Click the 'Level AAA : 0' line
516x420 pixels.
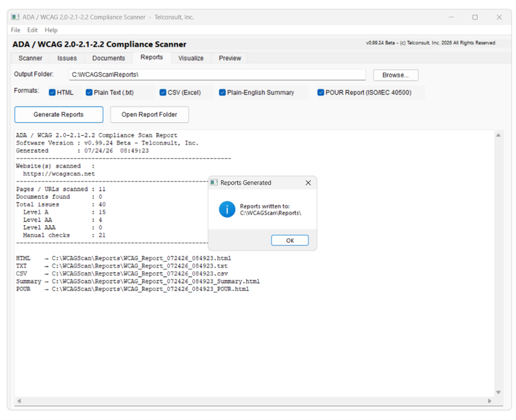point(62,227)
